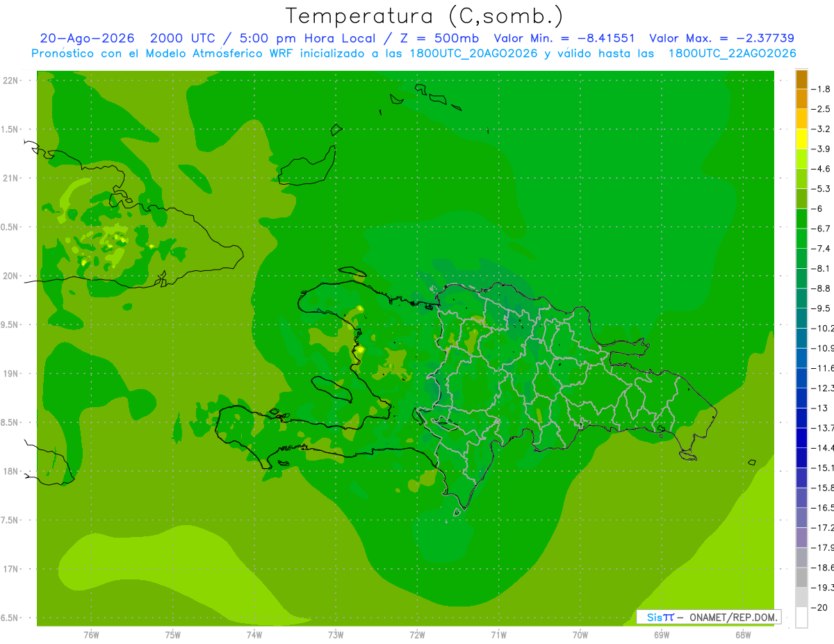The width and height of the screenshot is (834, 644).
Task: Click the 75W longitude label
Action: [173, 635]
